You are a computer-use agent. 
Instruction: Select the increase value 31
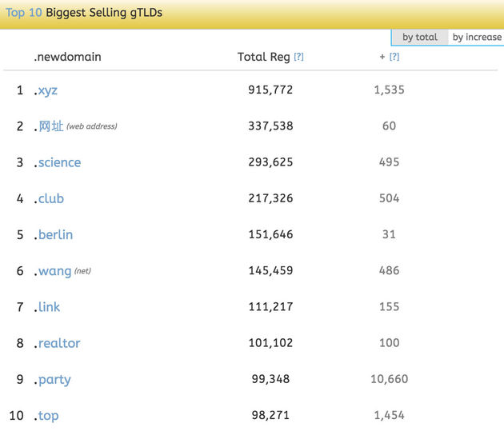click(x=389, y=234)
